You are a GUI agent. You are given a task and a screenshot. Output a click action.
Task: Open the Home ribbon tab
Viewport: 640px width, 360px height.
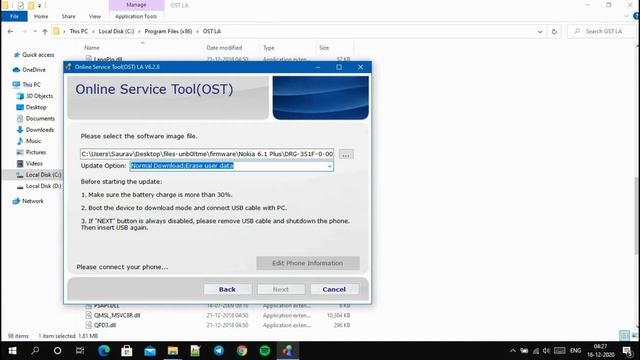(41, 16)
